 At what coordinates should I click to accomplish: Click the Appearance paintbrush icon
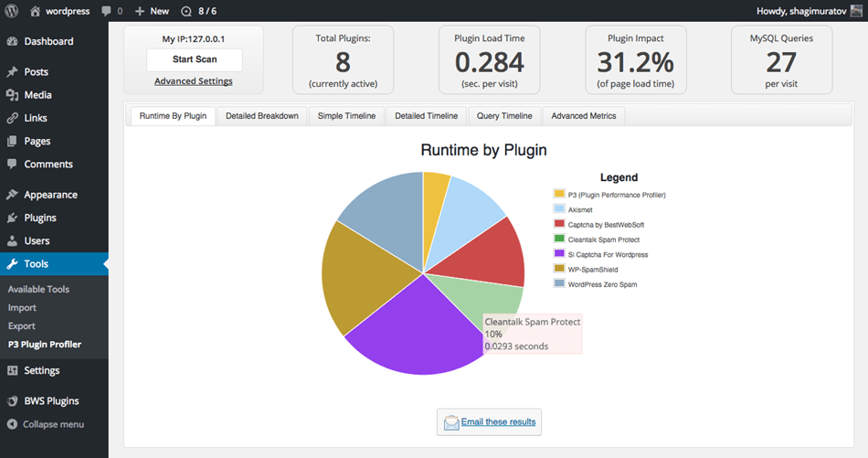(x=12, y=195)
